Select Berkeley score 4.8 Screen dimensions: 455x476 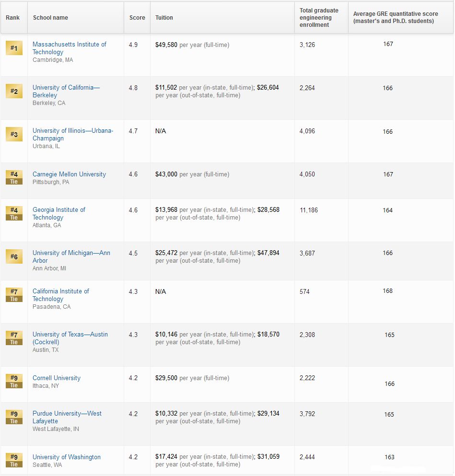click(x=133, y=88)
